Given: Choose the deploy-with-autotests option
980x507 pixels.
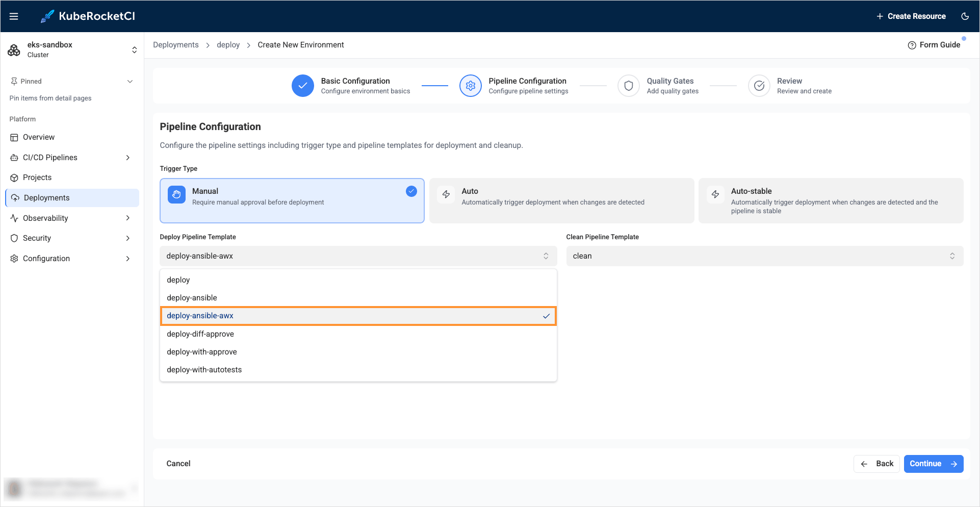Looking at the screenshot, I should pos(358,370).
